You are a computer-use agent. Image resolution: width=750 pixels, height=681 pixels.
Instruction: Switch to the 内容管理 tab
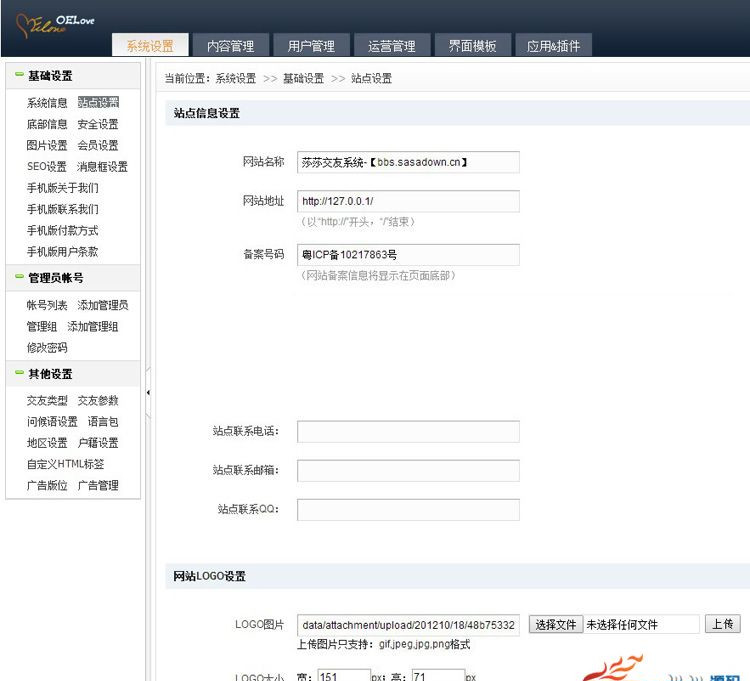pos(231,45)
